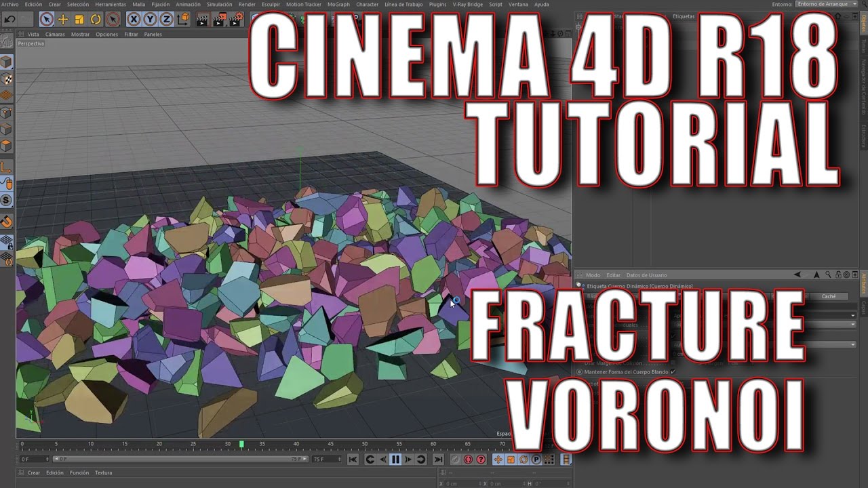Open the Archivo menu
The width and height of the screenshot is (868, 488).
click(x=10, y=4)
